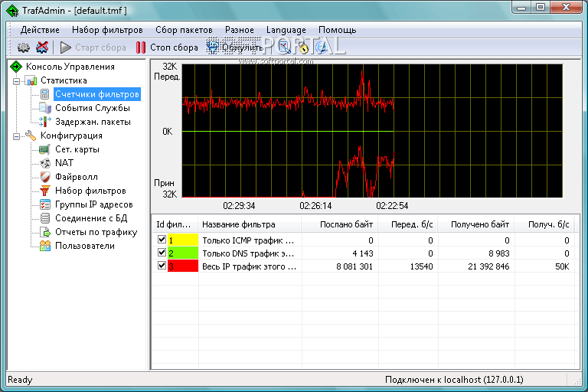
Task: Click the Счетчики фильтров calculator icon
Action: pos(45,94)
